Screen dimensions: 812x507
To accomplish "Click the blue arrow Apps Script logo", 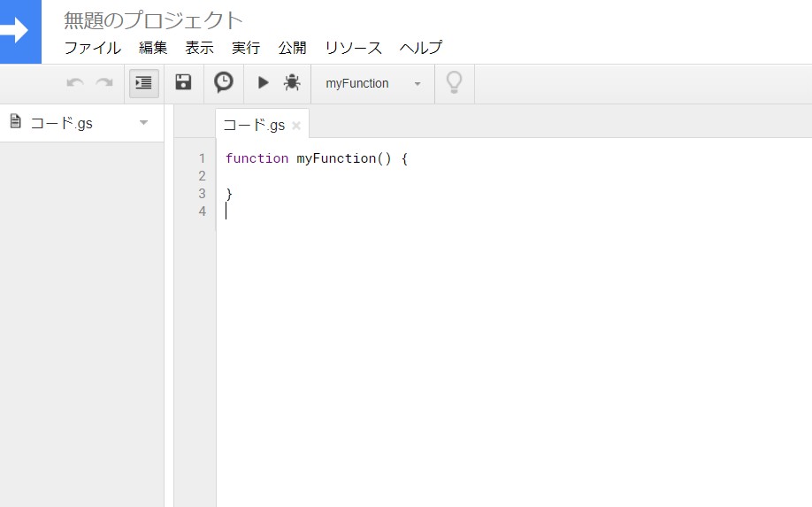I will pos(20,31).
